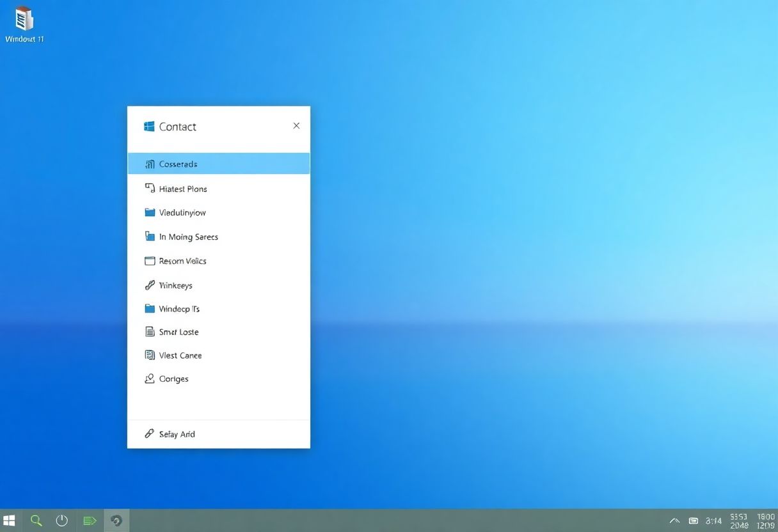This screenshot has height=532, width=778.
Task: Click the spiral app icon in taskbar
Action: click(116, 520)
